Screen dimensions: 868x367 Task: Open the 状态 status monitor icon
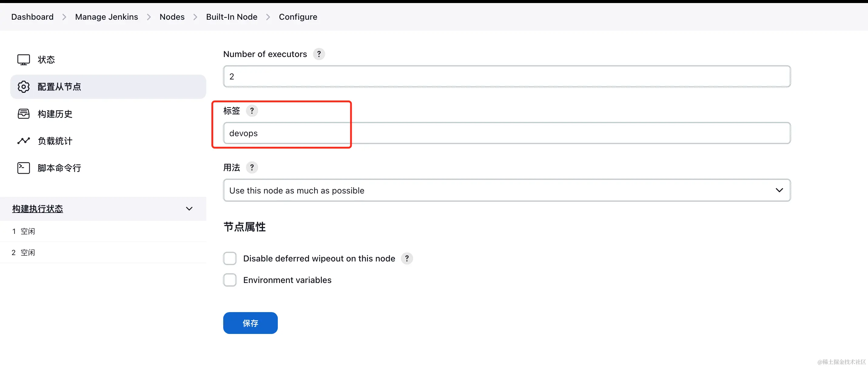pyautogui.click(x=24, y=60)
